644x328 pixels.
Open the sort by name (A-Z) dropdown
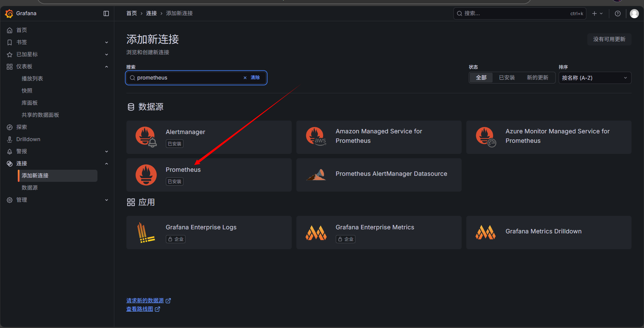tap(594, 78)
